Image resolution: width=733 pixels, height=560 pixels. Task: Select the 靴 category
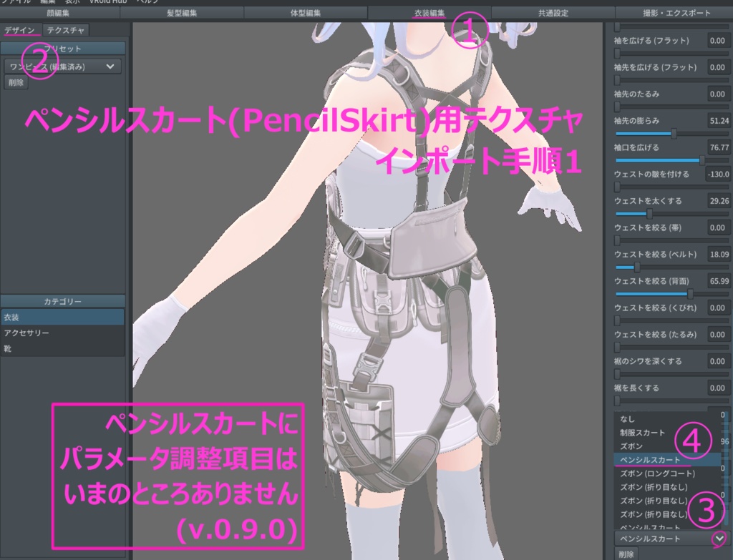coord(62,348)
